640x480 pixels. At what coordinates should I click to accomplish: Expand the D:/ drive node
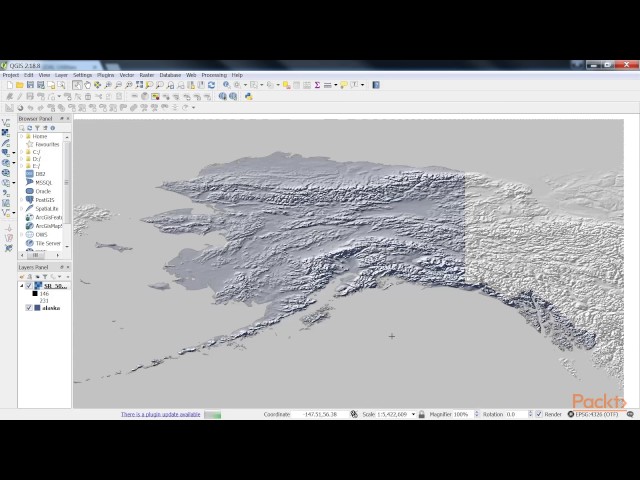click(22, 159)
